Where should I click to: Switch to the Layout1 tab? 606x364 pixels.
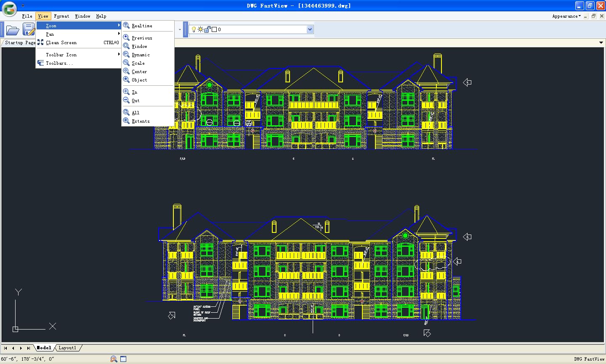pyautogui.click(x=67, y=348)
